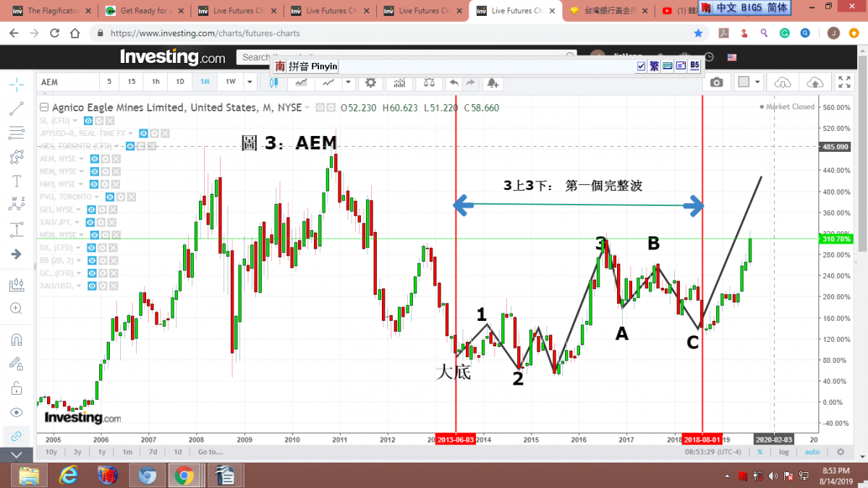Select the 1W time interval

click(x=230, y=82)
